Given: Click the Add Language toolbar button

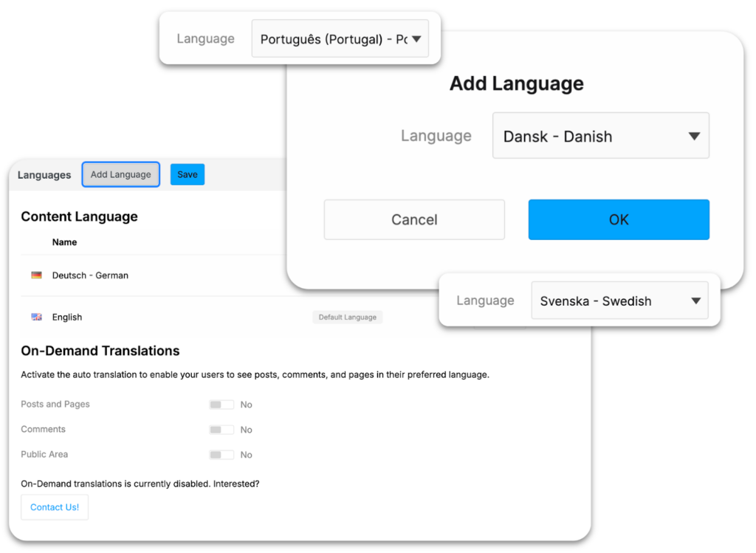Looking at the screenshot, I should click(x=120, y=174).
